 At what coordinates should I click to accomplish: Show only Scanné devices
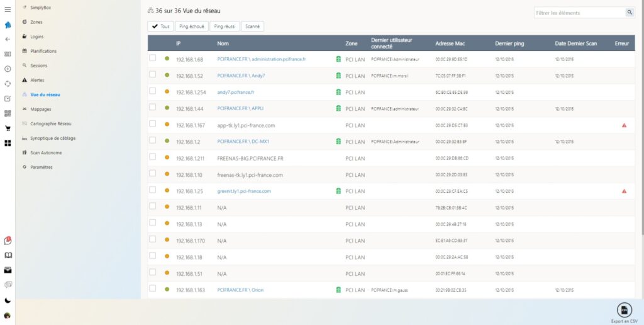point(252,26)
